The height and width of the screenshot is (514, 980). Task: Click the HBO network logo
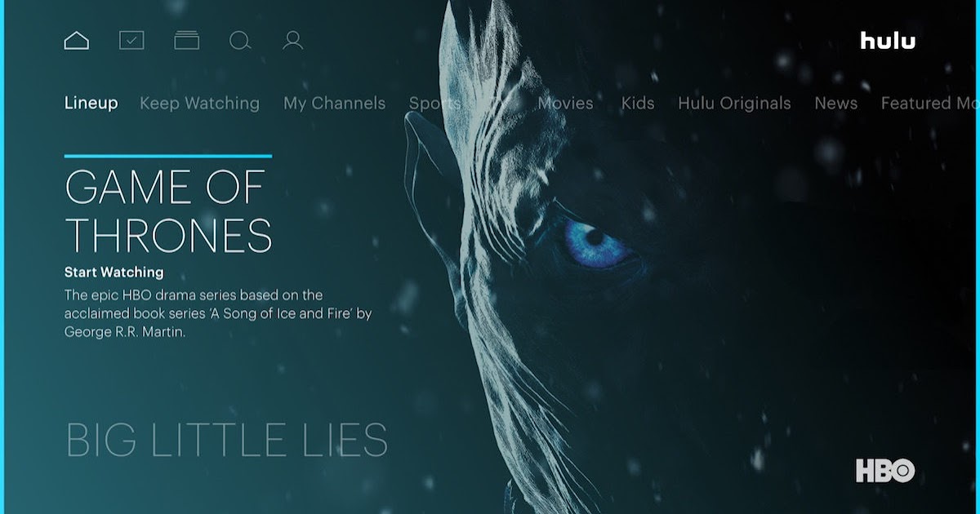[885, 471]
